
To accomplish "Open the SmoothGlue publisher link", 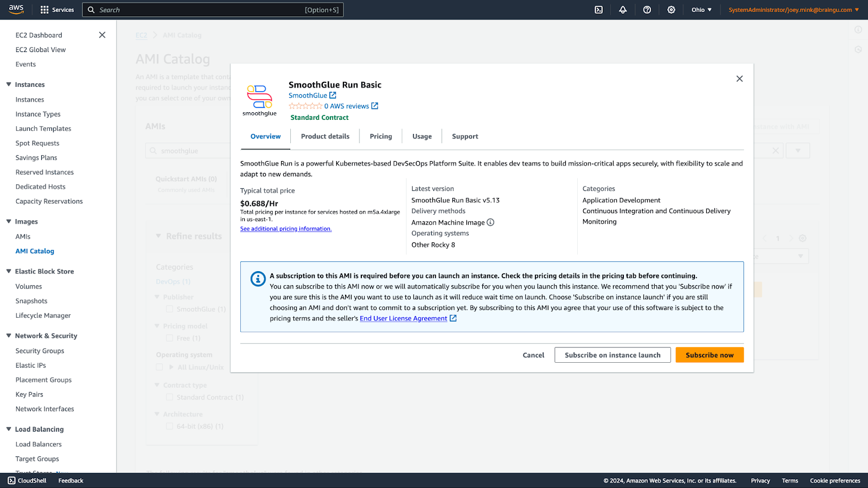I will coord(308,95).
